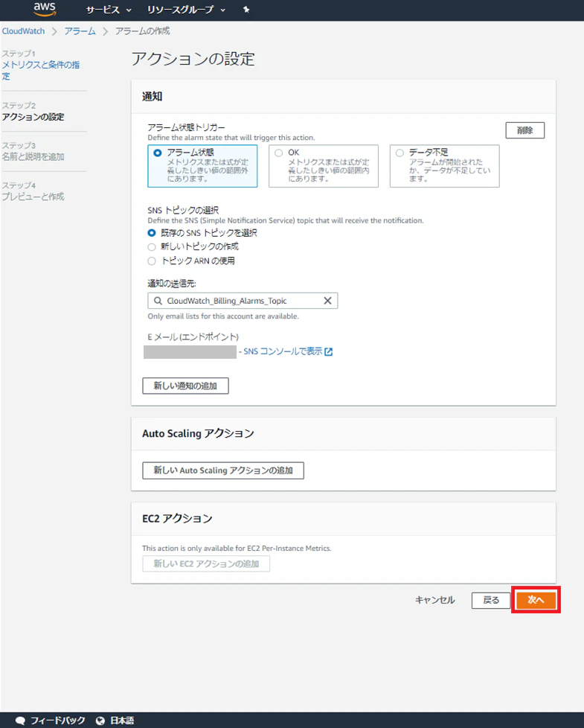The height and width of the screenshot is (728, 584).
Task: Select step 4 プレビューと作成
Action: [x=33, y=197]
